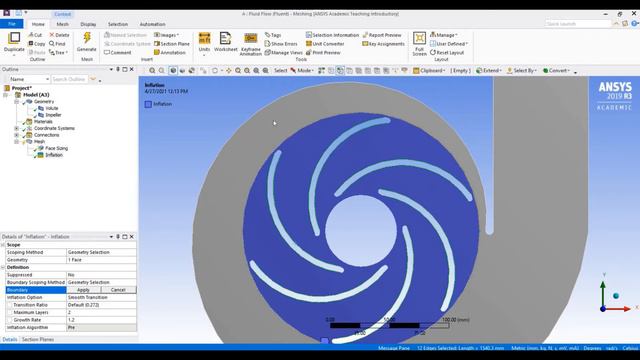Screen dimensions: 640x360
Task: Toggle the Growth Rate parameter checkbox
Action: [10, 320]
